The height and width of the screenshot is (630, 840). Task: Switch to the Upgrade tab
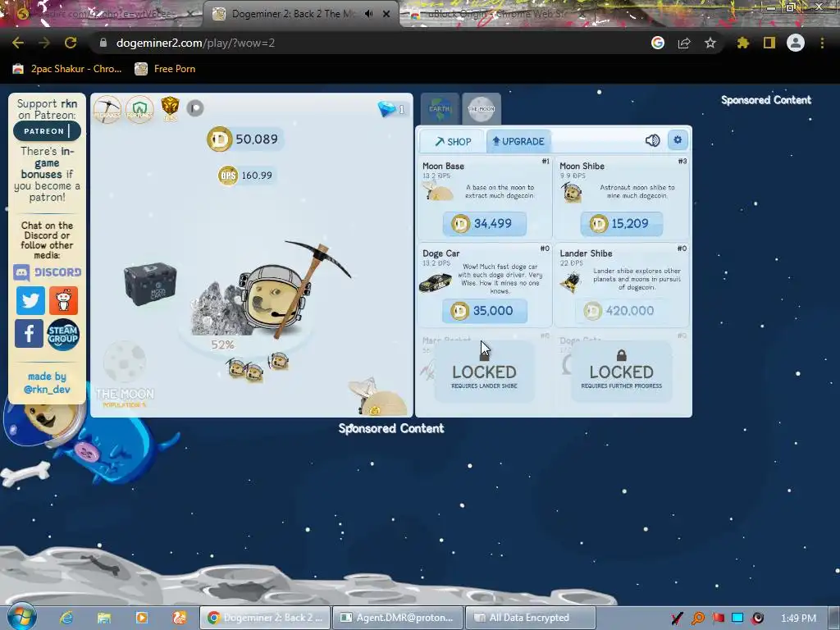pyautogui.click(x=518, y=141)
